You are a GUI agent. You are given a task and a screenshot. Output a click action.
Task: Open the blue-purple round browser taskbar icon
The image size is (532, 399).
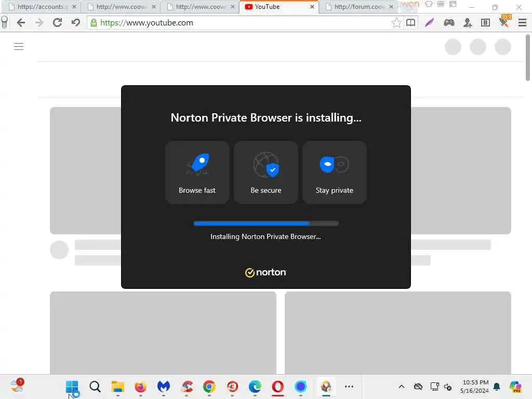[x=301, y=387]
